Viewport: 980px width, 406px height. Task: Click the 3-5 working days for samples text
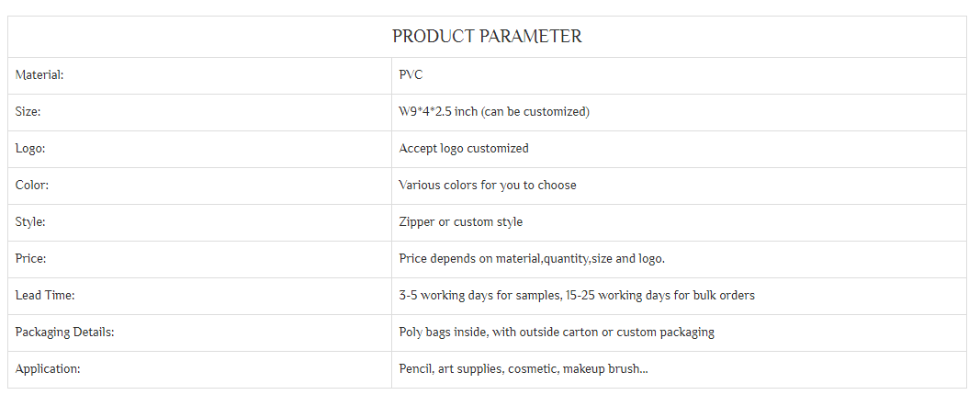(476, 296)
